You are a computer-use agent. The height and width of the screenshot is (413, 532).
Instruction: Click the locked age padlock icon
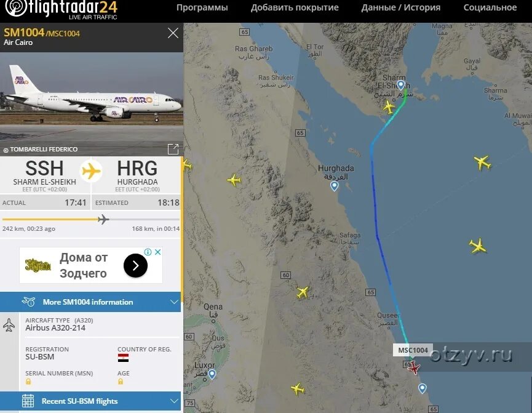pos(120,382)
